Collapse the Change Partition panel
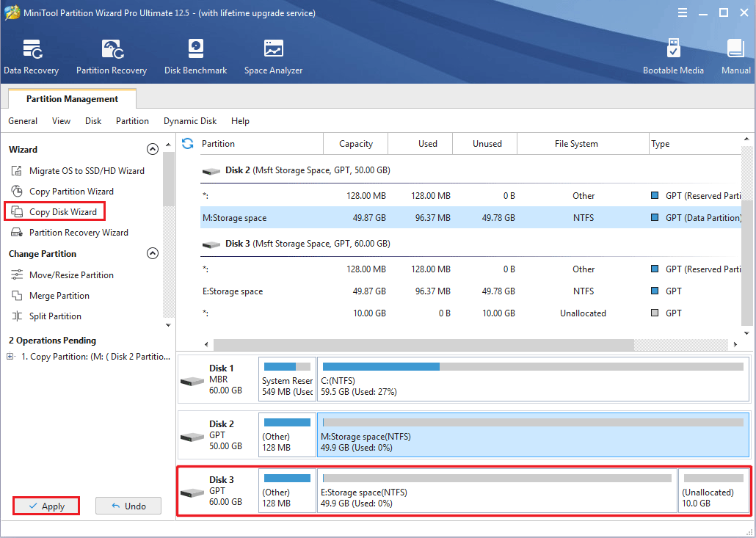 point(153,252)
